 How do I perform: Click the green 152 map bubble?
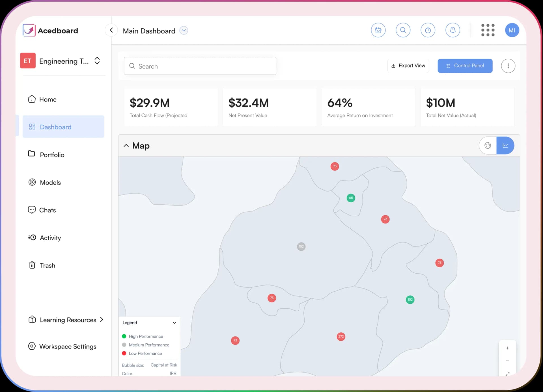(x=410, y=300)
